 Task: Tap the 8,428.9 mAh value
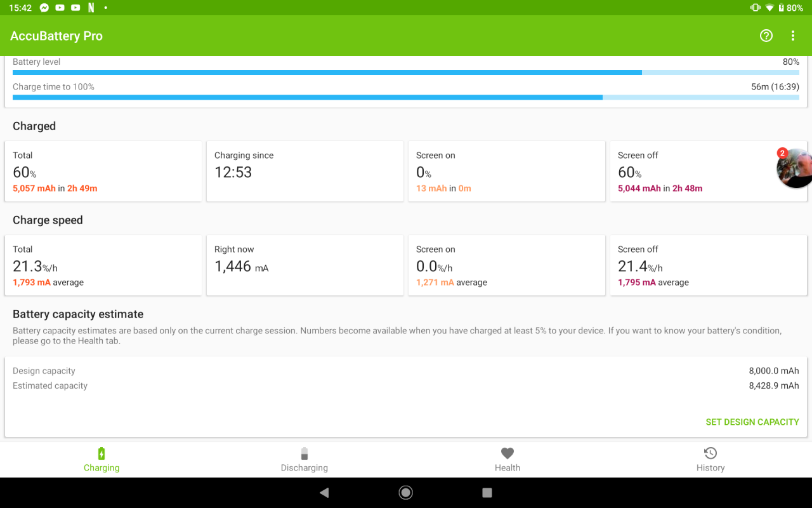pos(774,385)
